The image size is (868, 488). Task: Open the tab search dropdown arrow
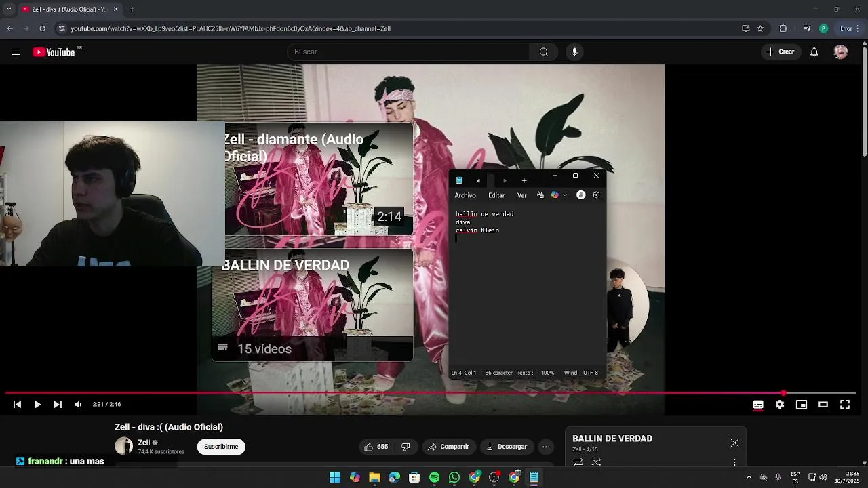click(x=9, y=9)
